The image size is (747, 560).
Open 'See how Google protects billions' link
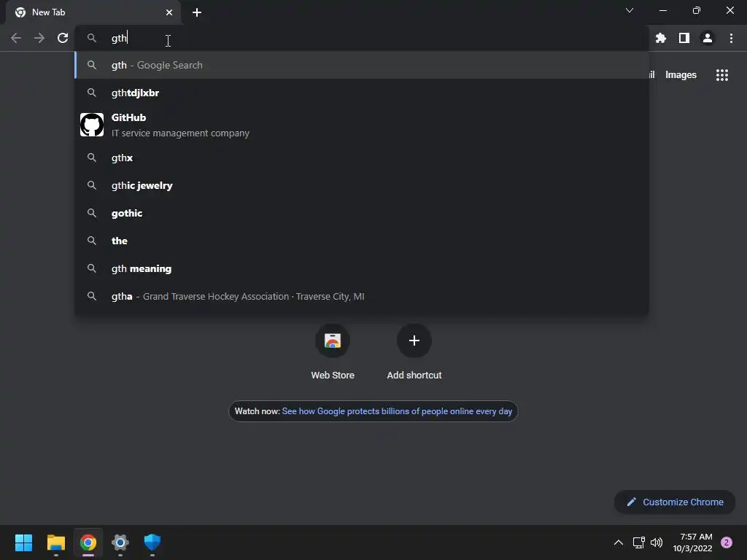pyautogui.click(x=397, y=411)
